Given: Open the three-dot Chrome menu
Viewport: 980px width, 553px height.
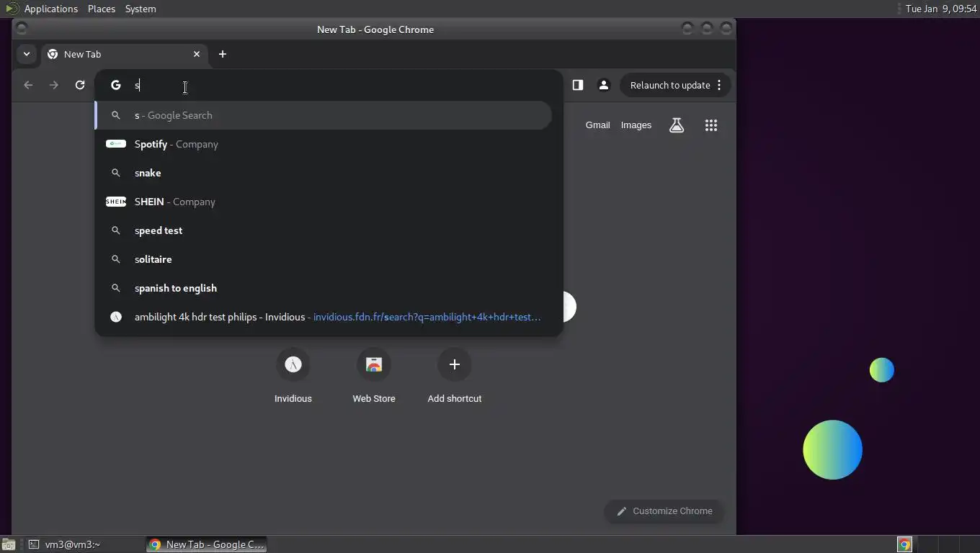Looking at the screenshot, I should coord(719,85).
